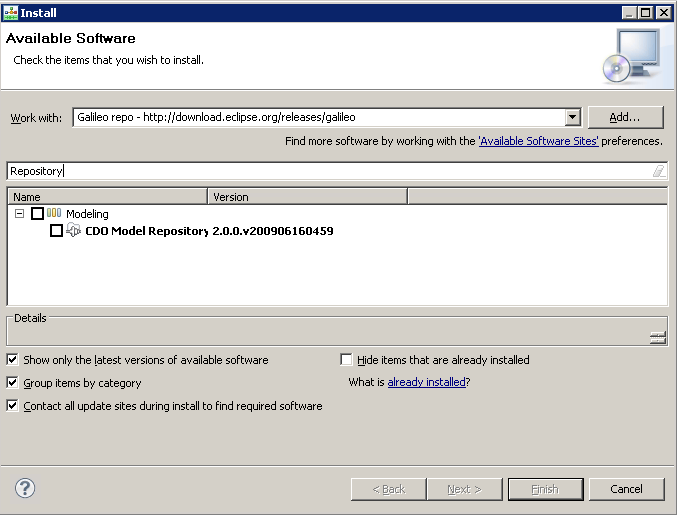
Task: Click the Cancel button
Action: coord(626,489)
